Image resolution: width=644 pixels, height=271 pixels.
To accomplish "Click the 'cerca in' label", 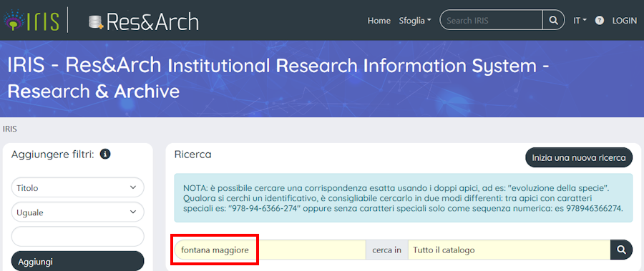I will tap(387, 250).
